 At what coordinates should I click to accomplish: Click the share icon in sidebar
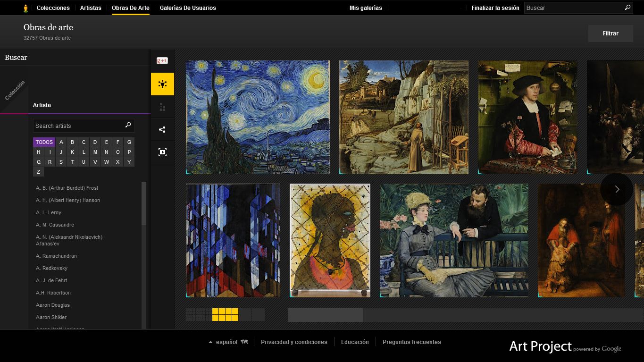162,129
